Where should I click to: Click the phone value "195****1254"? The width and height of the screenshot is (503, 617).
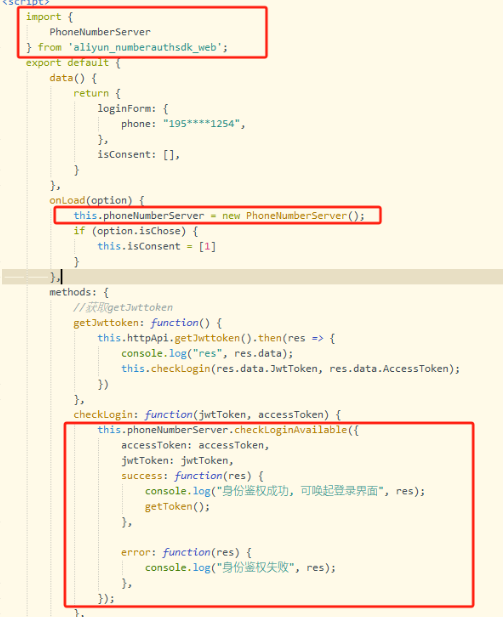202,124
